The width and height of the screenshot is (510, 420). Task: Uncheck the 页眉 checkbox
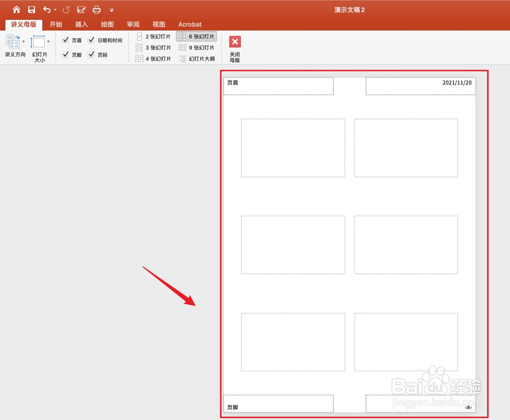pyautogui.click(x=65, y=40)
